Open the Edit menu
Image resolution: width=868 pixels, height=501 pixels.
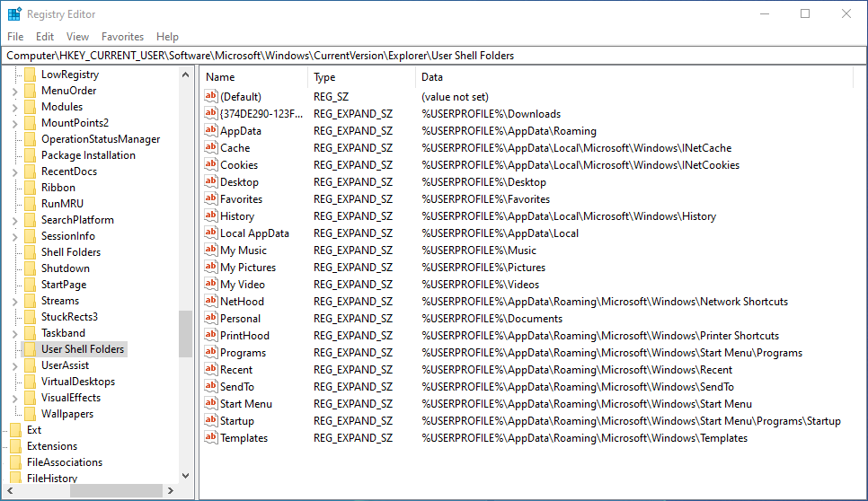45,37
